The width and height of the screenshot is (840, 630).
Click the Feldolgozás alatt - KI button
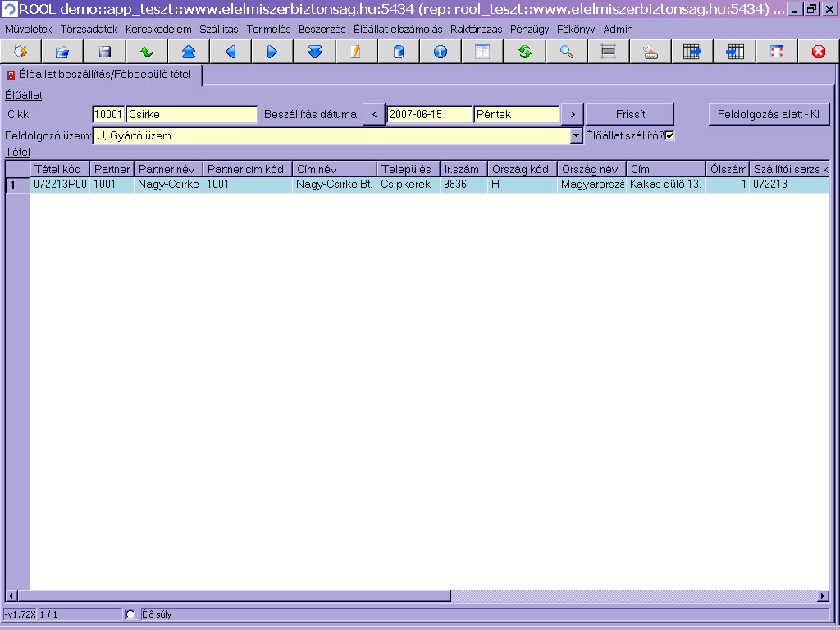coord(769,114)
